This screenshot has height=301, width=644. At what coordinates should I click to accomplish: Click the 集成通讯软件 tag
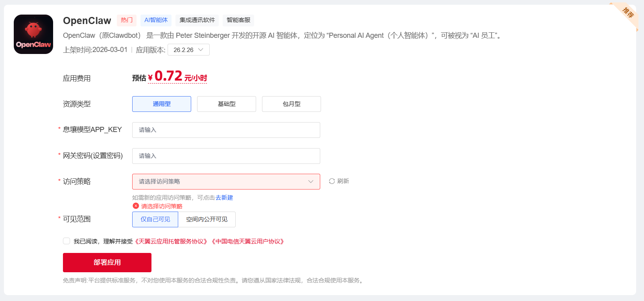pyautogui.click(x=197, y=20)
